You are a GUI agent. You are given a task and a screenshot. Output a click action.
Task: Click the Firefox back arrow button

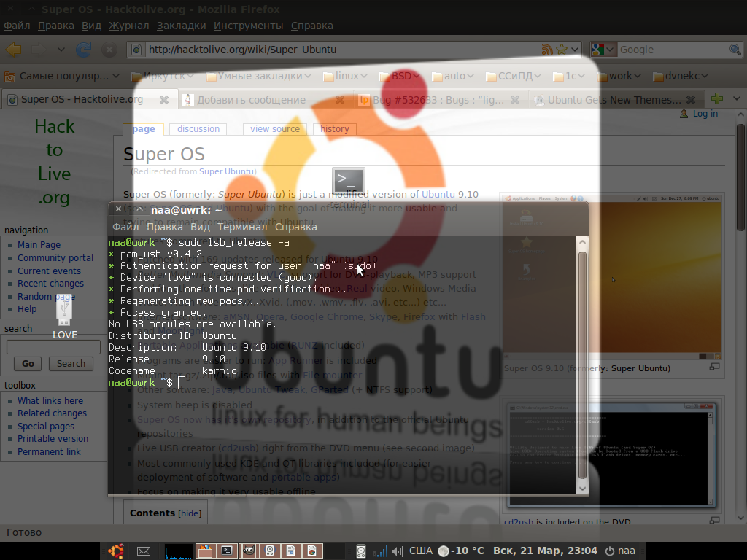(14, 50)
